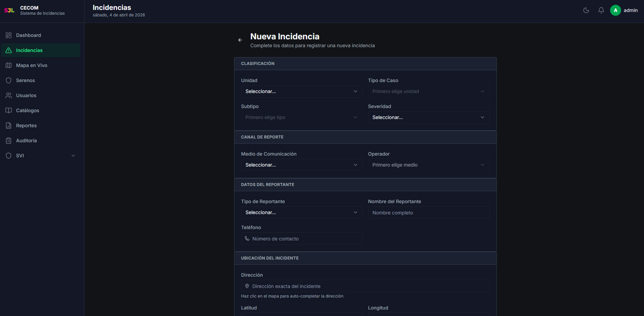Click the Mapa en Vivo map icon
644x316 pixels.
pyautogui.click(x=9, y=65)
